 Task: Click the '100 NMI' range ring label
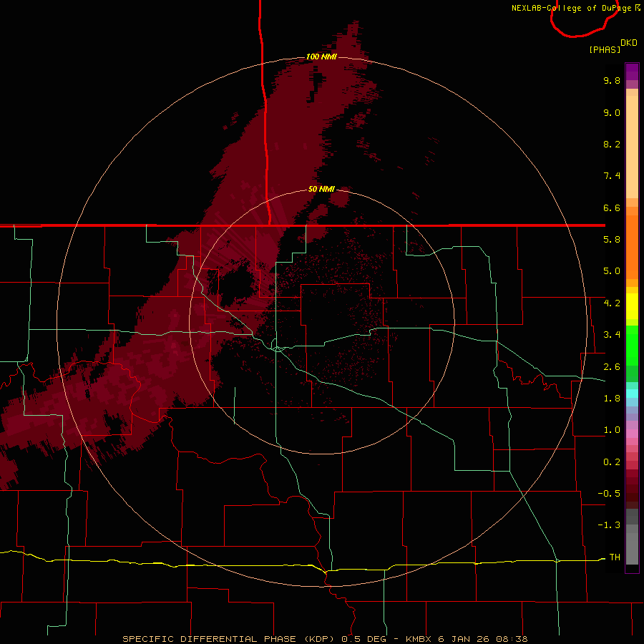(x=321, y=57)
